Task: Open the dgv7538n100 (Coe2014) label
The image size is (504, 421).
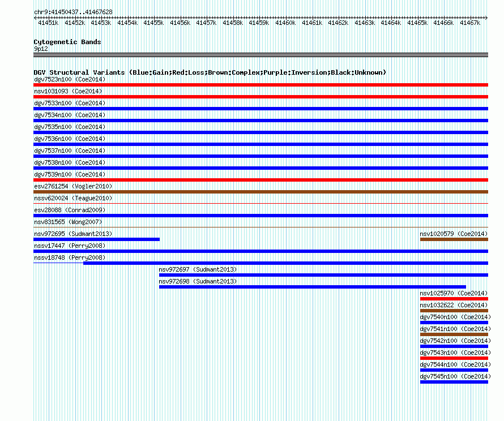Action: [x=70, y=162]
